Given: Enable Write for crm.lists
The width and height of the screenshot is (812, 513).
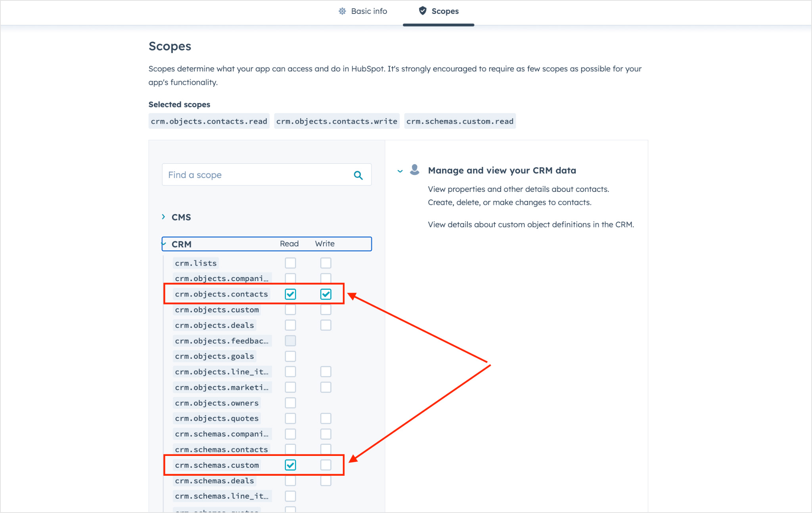Looking at the screenshot, I should point(326,263).
